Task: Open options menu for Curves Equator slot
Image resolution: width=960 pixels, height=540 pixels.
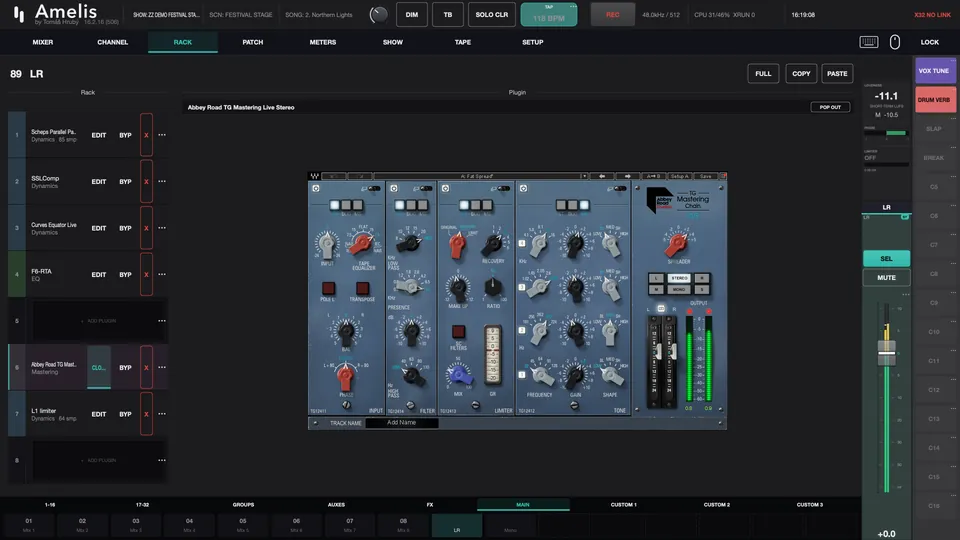Action: [x=162, y=228]
